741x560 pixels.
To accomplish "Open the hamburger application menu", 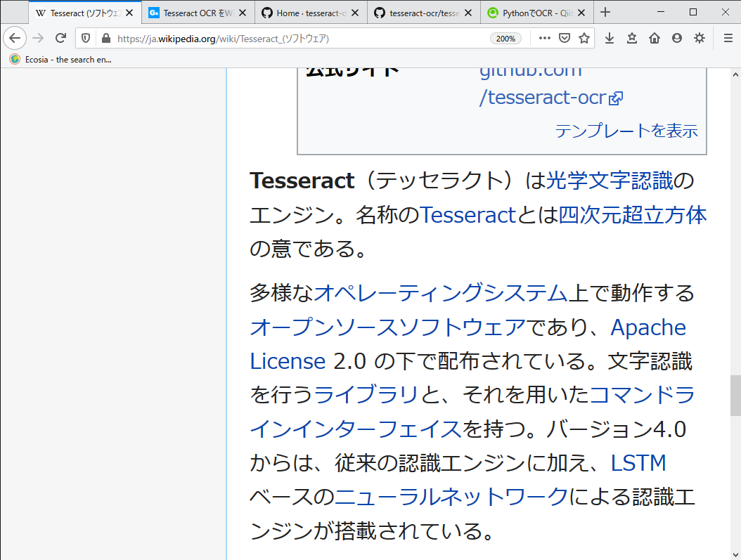I will [x=727, y=38].
